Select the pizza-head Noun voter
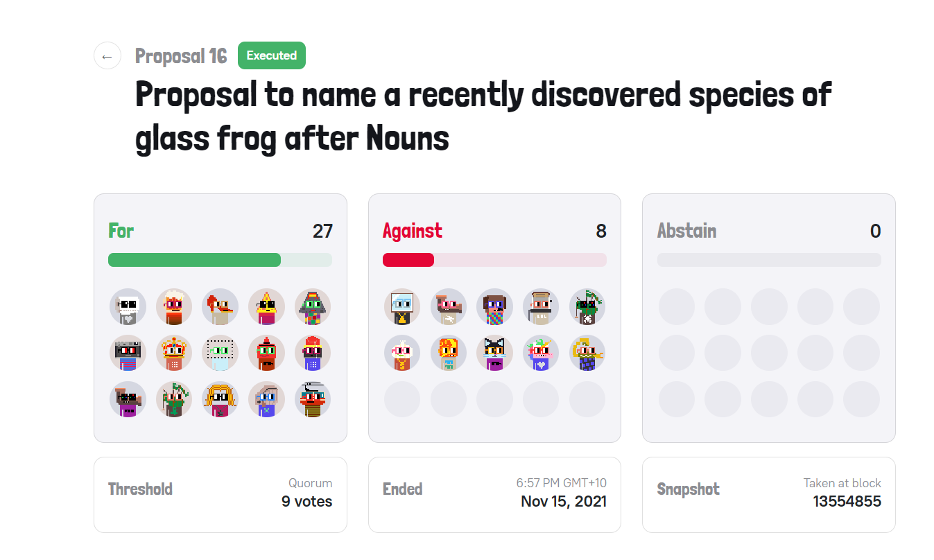Screen dimensions: 934x560 (x=266, y=306)
